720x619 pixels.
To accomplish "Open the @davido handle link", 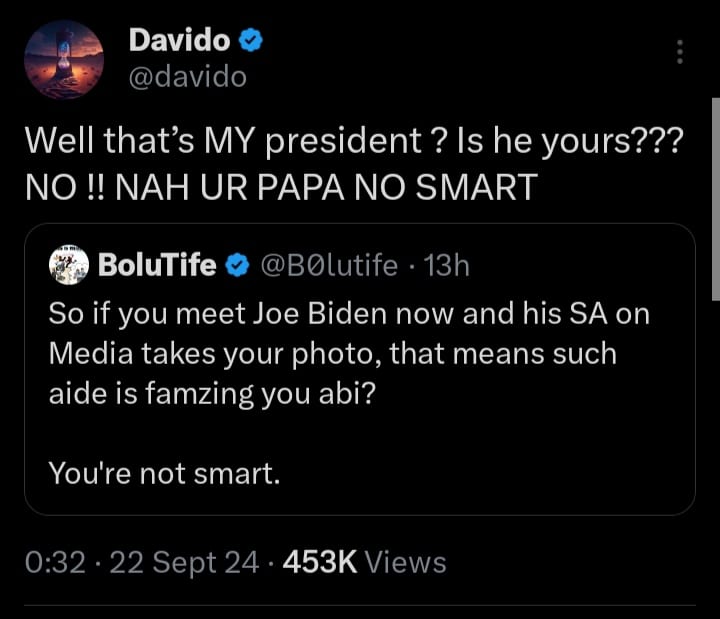I will [x=188, y=77].
